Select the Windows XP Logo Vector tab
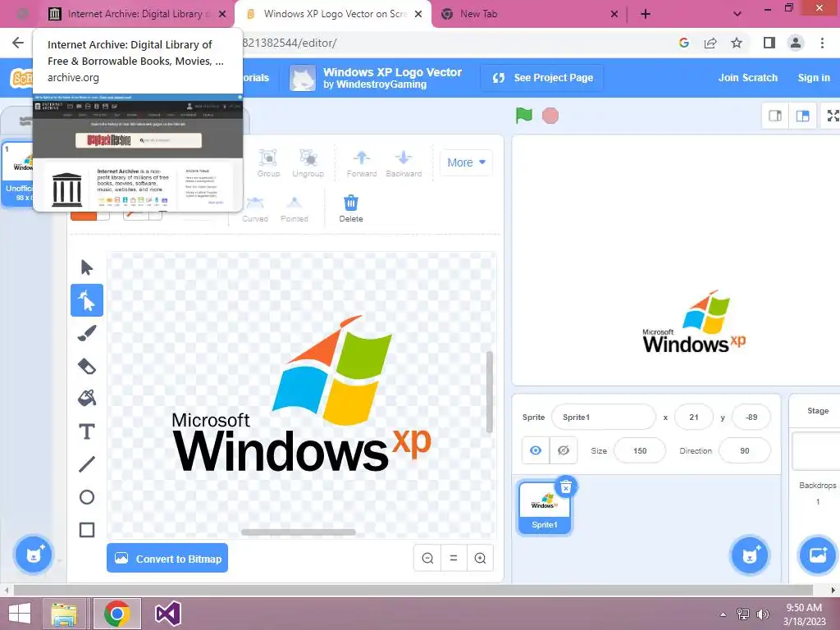The width and height of the screenshot is (840, 630). [x=332, y=14]
